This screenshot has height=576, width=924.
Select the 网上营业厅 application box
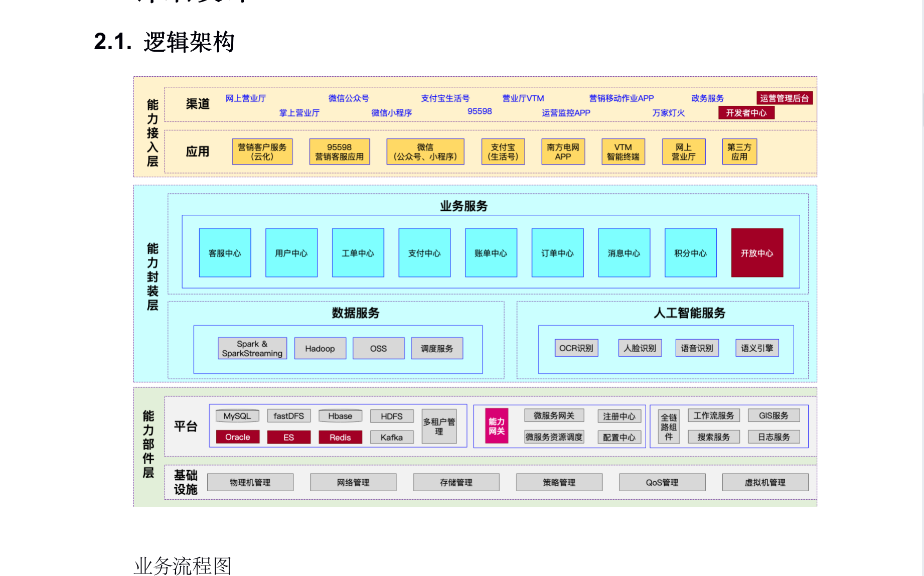pyautogui.click(x=684, y=152)
